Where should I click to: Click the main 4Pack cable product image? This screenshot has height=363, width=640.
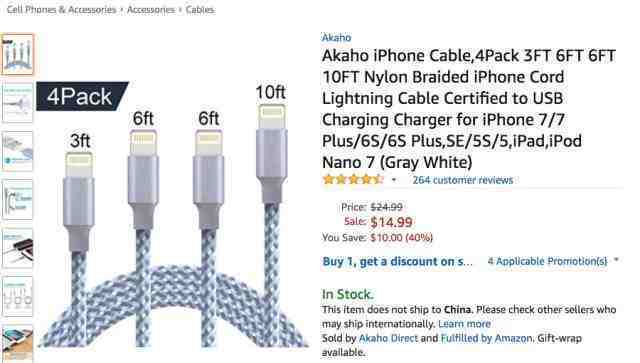pos(173,214)
